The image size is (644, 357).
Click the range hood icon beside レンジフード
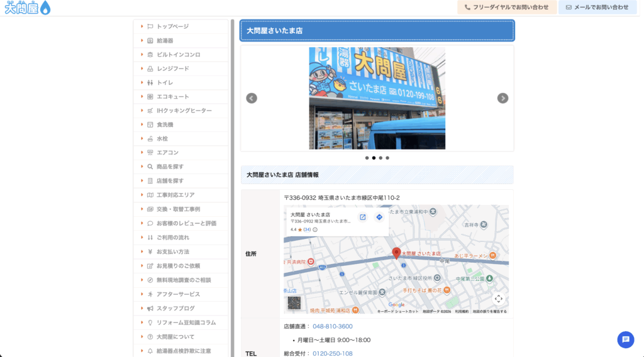[x=150, y=69]
